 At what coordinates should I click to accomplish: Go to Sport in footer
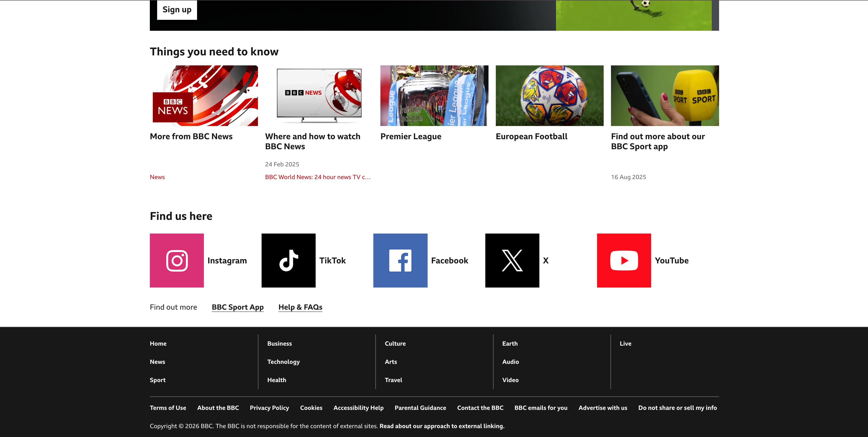157,380
